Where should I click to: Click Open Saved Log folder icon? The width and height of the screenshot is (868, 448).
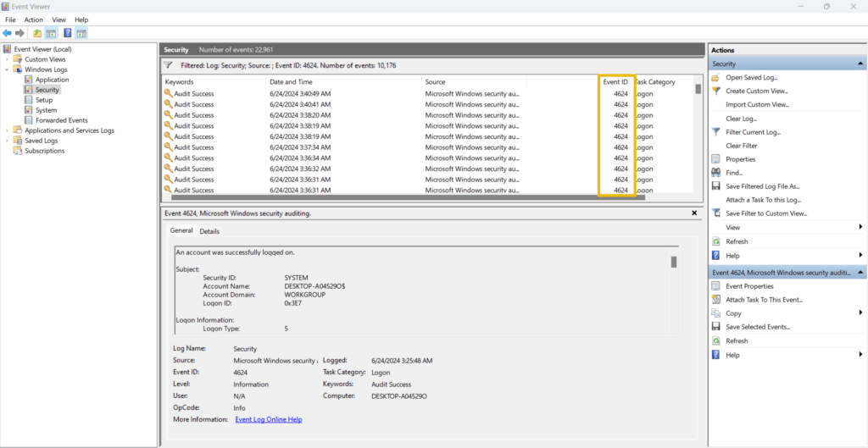715,77
